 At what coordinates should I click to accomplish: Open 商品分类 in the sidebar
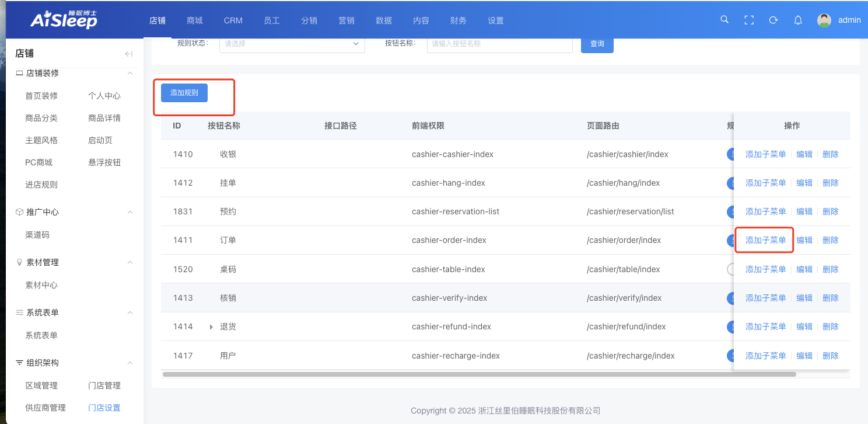(x=41, y=118)
